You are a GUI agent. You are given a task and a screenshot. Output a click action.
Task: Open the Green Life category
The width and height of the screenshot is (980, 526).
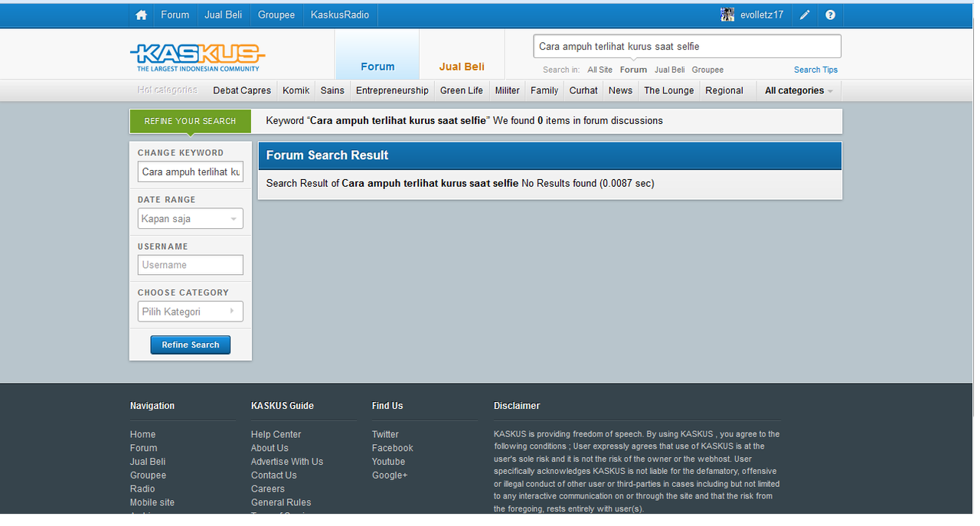click(462, 90)
